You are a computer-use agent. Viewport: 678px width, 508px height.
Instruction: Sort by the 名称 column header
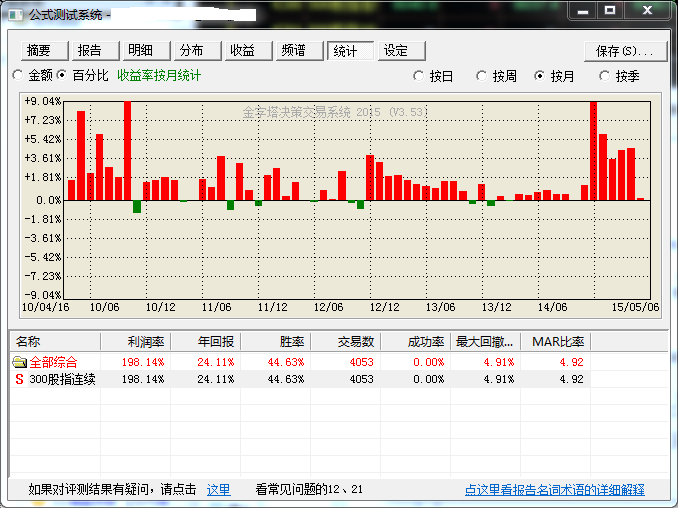(x=55, y=342)
